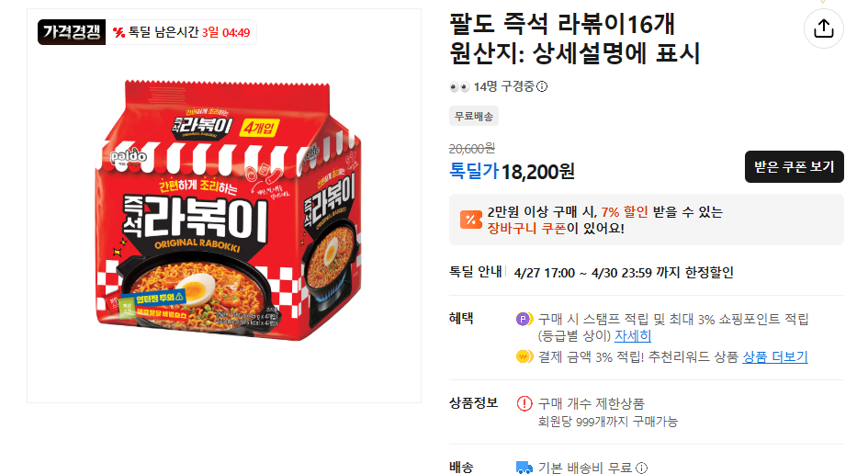The height and width of the screenshot is (474, 868).
Task: Click the 장바구니 쿠폰 text in the banner
Action: (x=525, y=229)
